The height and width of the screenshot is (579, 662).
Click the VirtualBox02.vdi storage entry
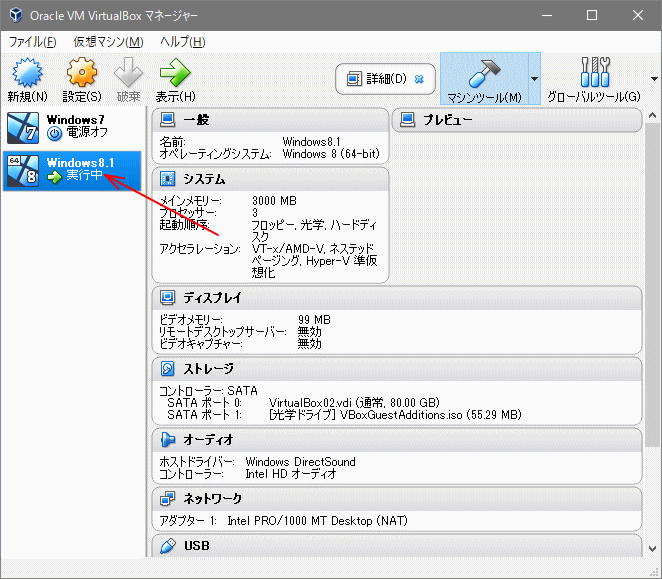coord(354,402)
